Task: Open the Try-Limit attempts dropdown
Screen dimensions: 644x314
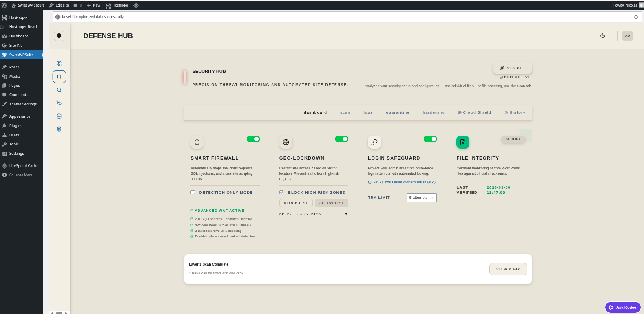Action: tap(421, 198)
